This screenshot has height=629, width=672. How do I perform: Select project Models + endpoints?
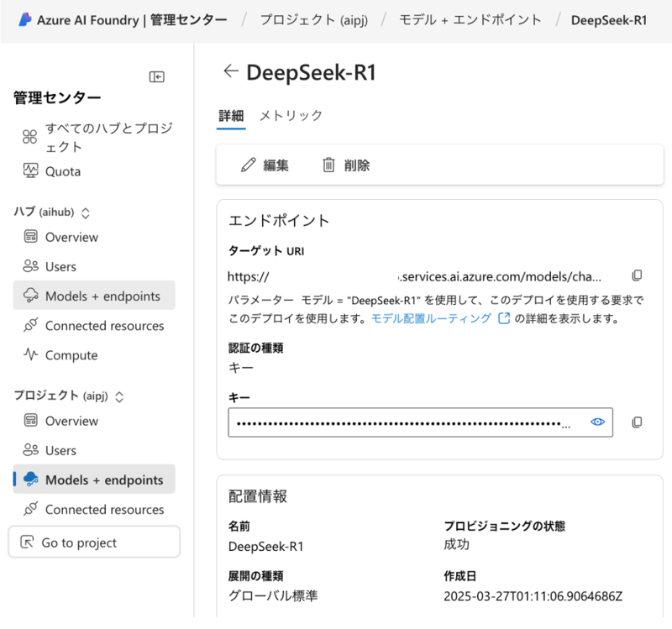94,480
